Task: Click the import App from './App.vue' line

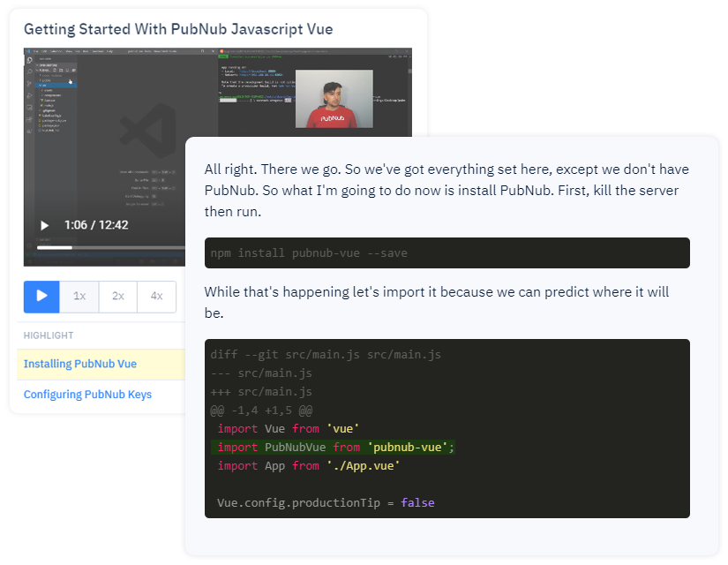Action: pyautogui.click(x=308, y=465)
